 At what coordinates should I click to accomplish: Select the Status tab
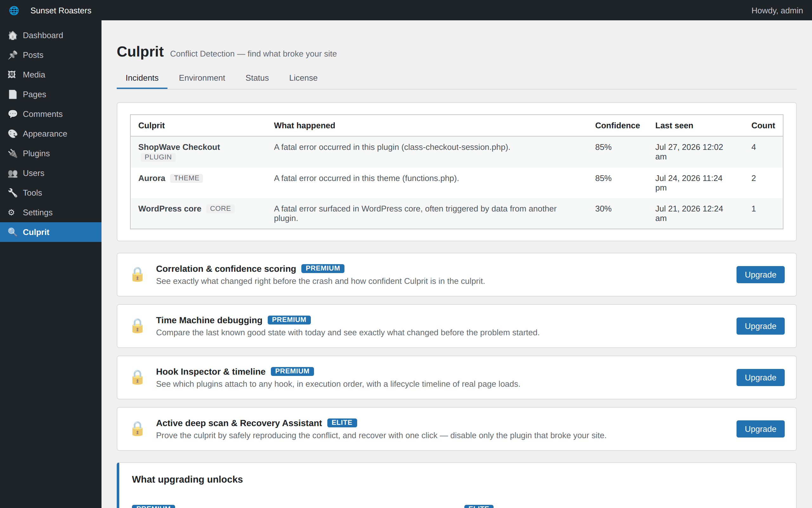pos(257,78)
